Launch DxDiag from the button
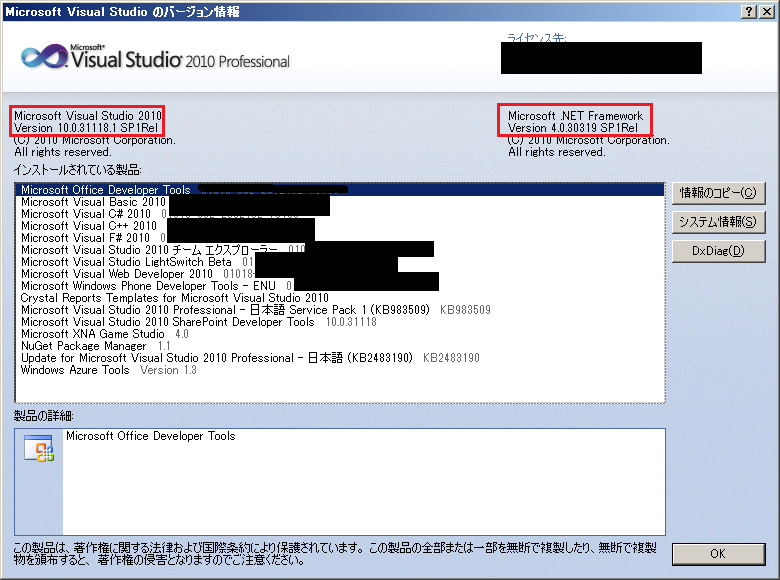The width and height of the screenshot is (780, 580). (x=716, y=250)
